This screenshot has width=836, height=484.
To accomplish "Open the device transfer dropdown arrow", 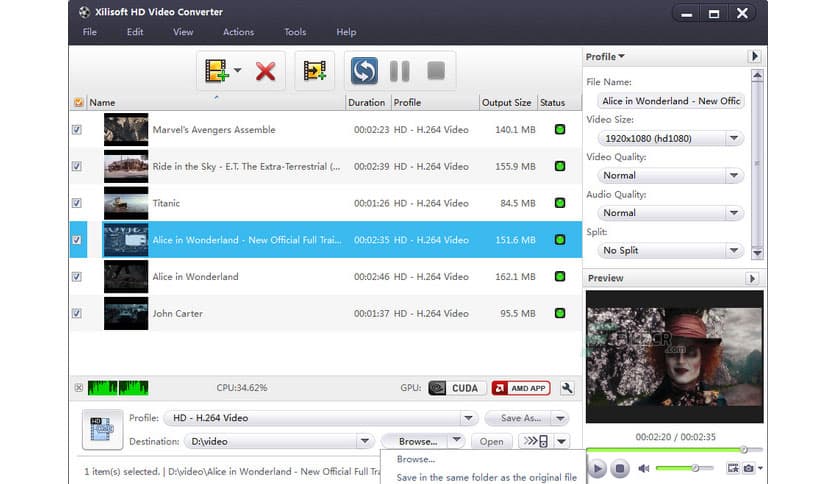I will [x=562, y=441].
